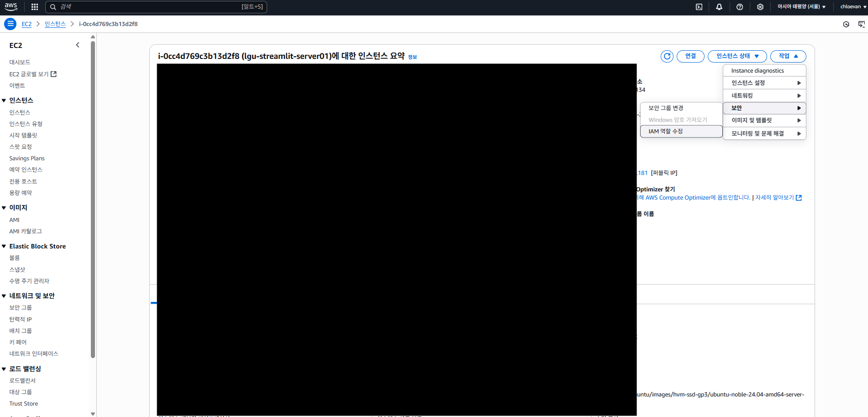Open 보안 그룹 in the sidebar
Screen dimensions: 868x417
coord(21,307)
